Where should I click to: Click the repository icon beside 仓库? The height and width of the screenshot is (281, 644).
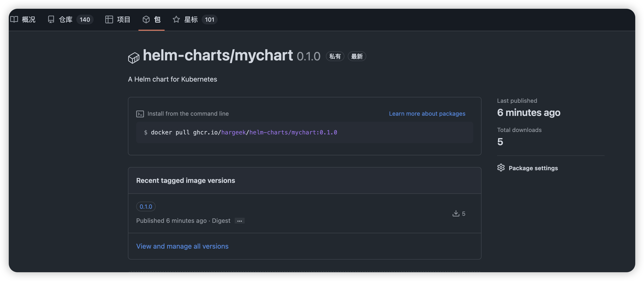(x=51, y=19)
